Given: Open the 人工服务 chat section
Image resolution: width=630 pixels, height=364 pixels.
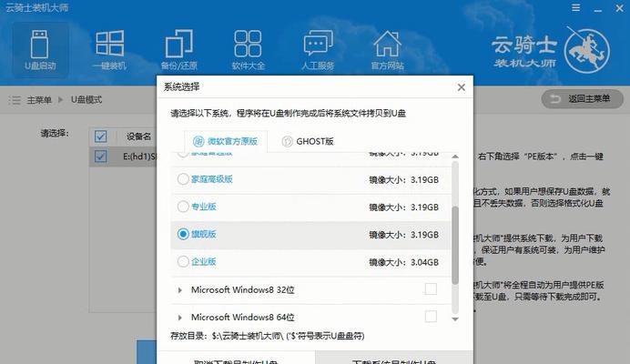Looking at the screenshot, I should click(x=318, y=50).
